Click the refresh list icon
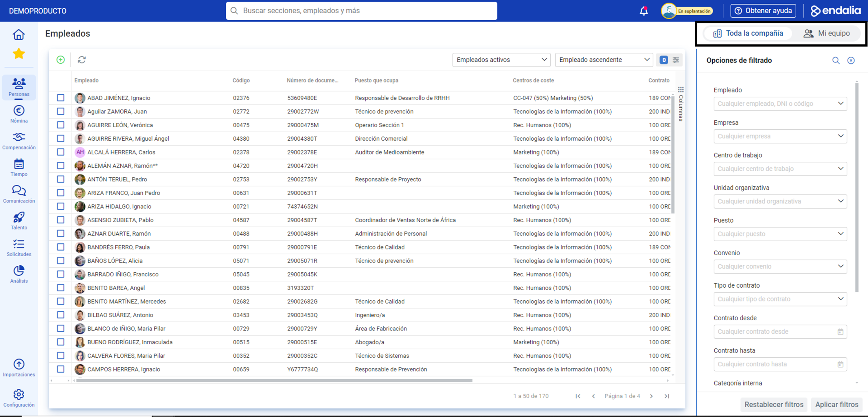868x417 pixels. tap(82, 60)
